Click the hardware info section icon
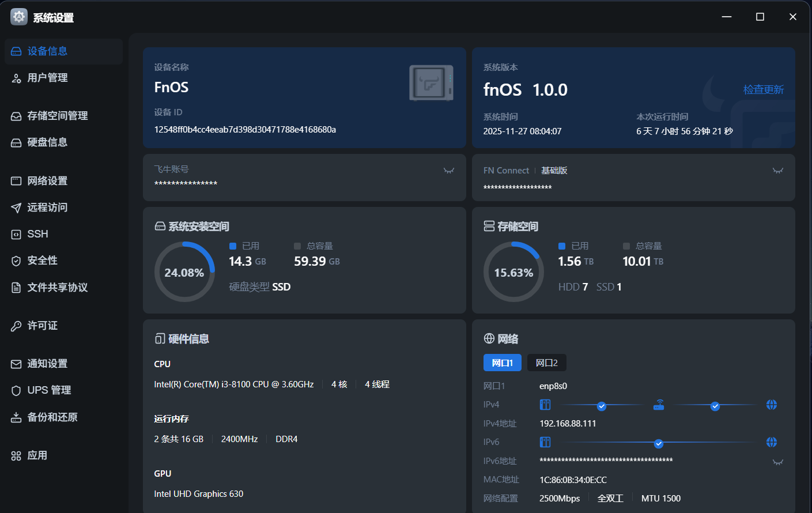 click(x=160, y=338)
